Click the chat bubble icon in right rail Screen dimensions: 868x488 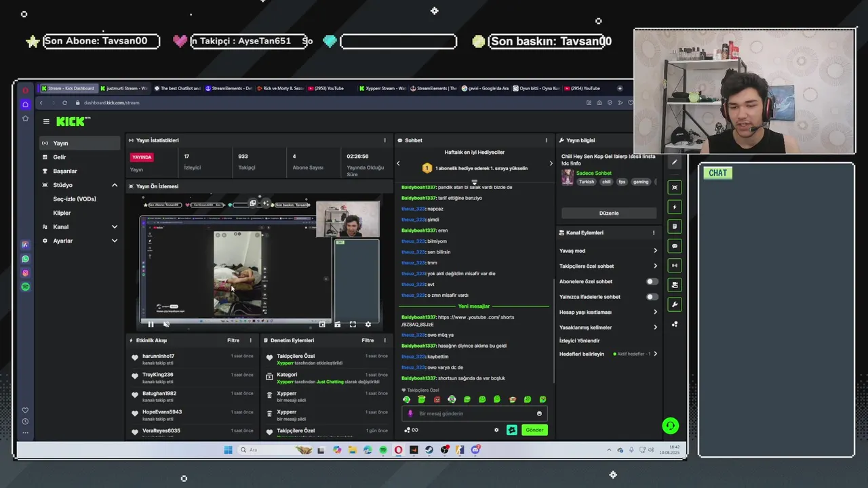(x=674, y=246)
